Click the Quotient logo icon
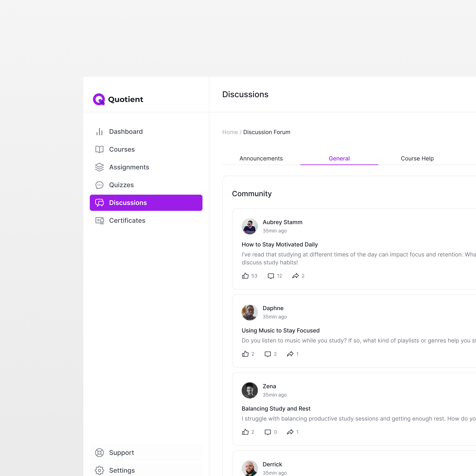 (x=99, y=99)
